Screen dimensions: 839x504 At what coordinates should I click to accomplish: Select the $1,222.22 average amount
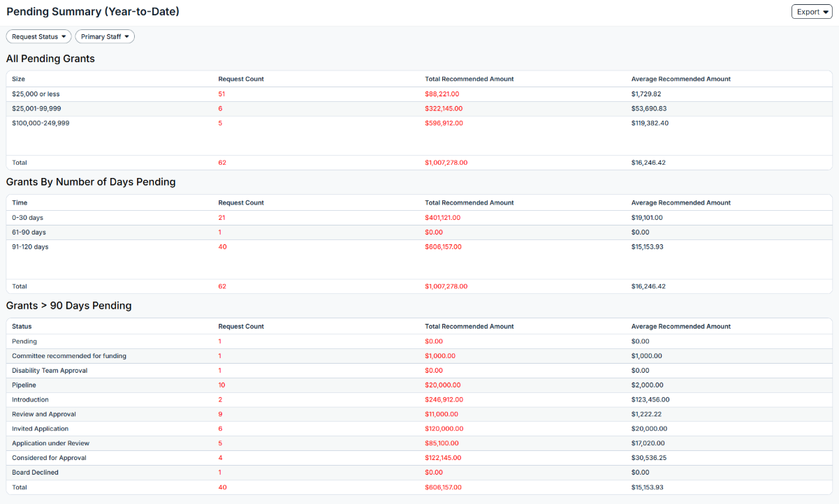(646, 415)
